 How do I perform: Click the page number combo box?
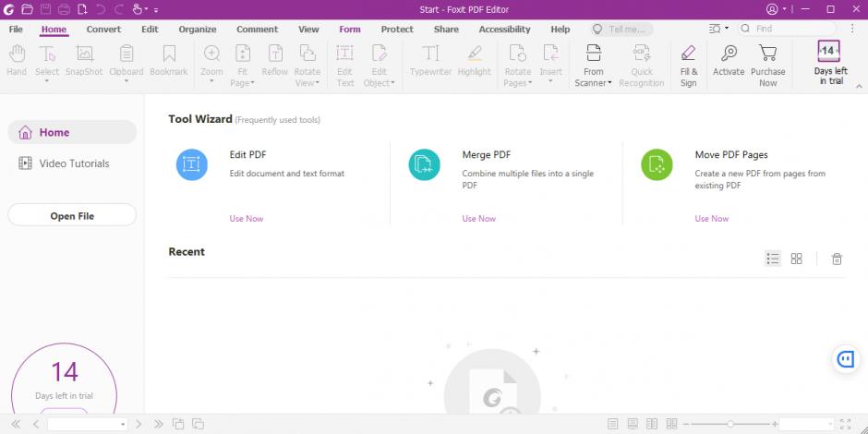point(88,424)
